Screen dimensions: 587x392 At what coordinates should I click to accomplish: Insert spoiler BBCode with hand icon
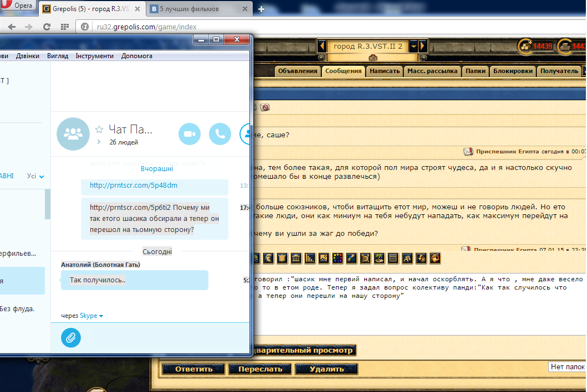pyautogui.click(x=435, y=259)
